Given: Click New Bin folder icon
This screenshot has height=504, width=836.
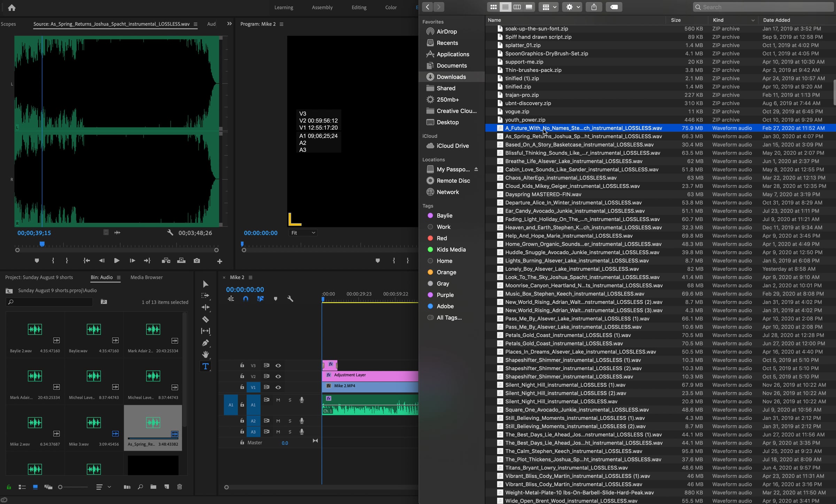Looking at the screenshot, I should [x=153, y=487].
